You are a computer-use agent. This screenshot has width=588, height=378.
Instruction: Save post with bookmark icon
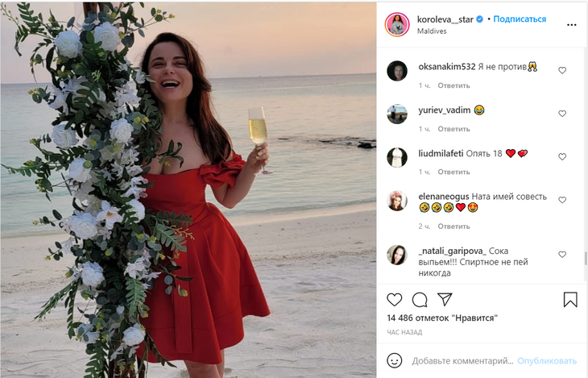coord(570,300)
